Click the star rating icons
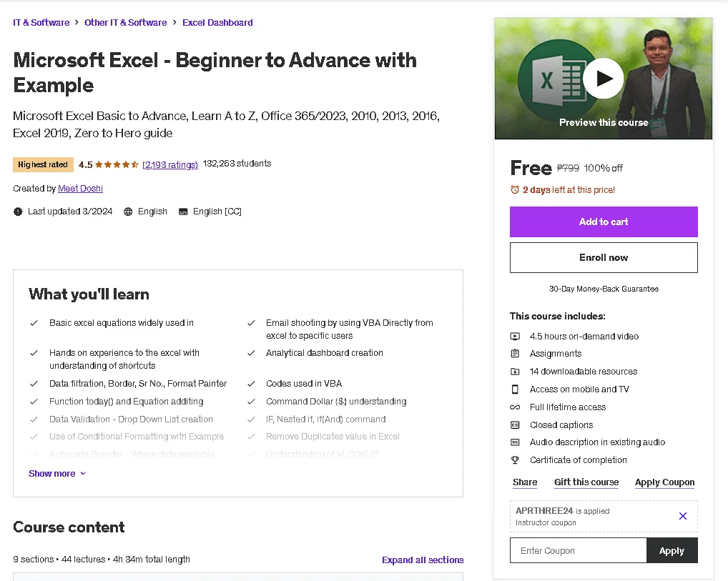Viewport: 728px width, 581px height. coord(117,164)
